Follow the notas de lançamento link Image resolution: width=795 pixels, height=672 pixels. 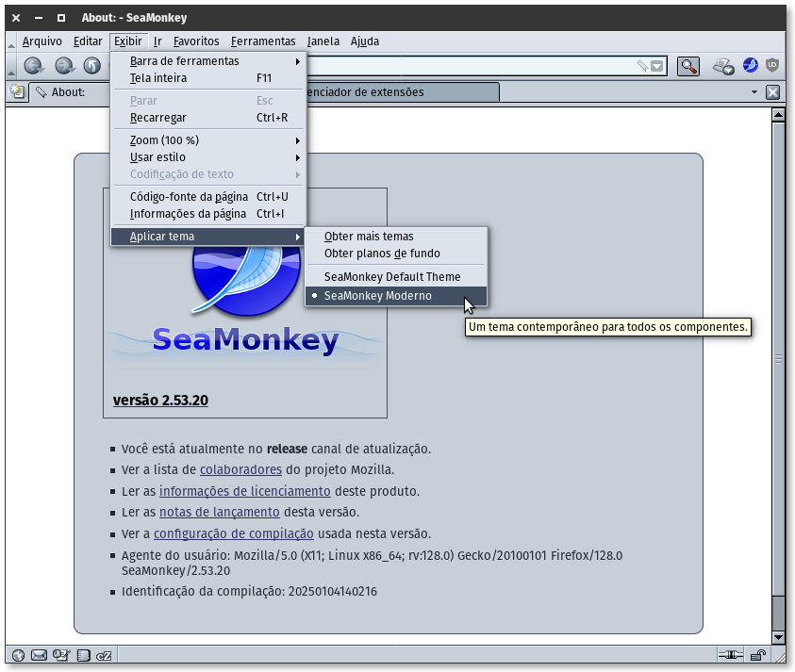click(x=219, y=512)
